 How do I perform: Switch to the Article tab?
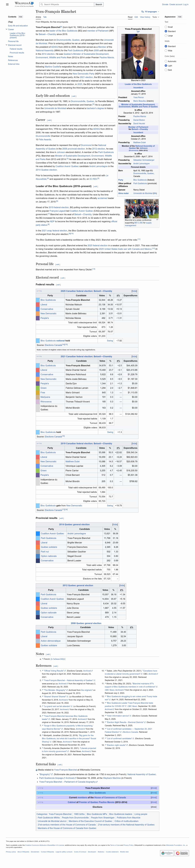pyautogui.click(x=38, y=17)
